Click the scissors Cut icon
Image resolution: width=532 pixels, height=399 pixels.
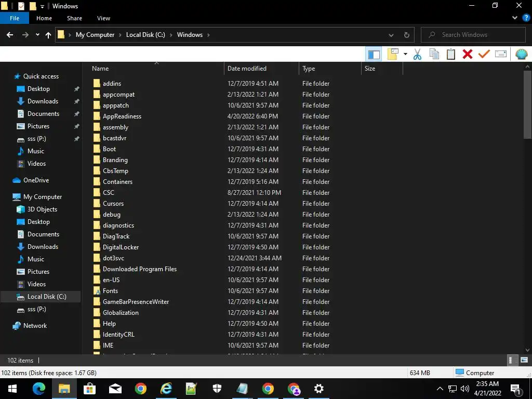click(417, 54)
